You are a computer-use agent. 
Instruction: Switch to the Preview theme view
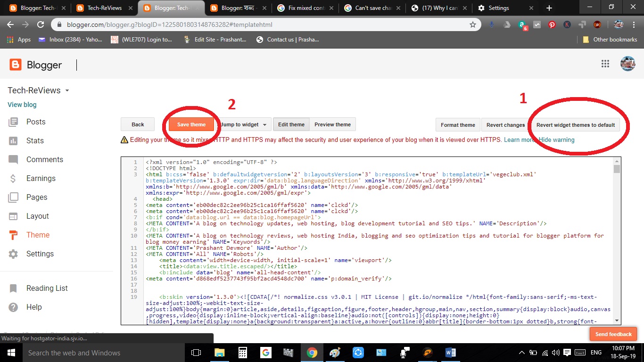click(x=332, y=124)
